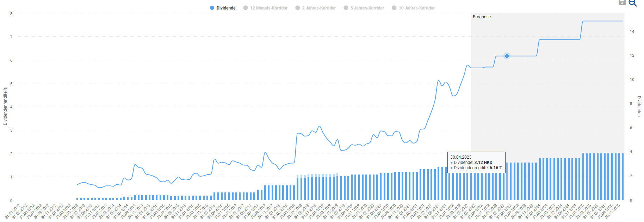644x222 pixels.
Task: Click the save chart floppy disk icon
Action: click(622, 2)
